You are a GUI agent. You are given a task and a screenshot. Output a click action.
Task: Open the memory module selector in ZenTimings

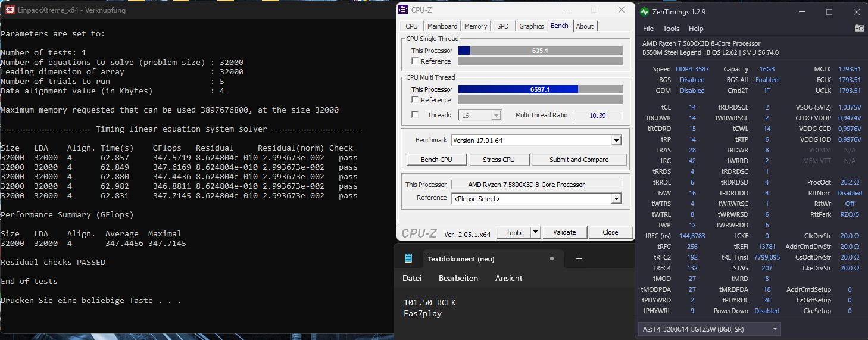(x=709, y=329)
